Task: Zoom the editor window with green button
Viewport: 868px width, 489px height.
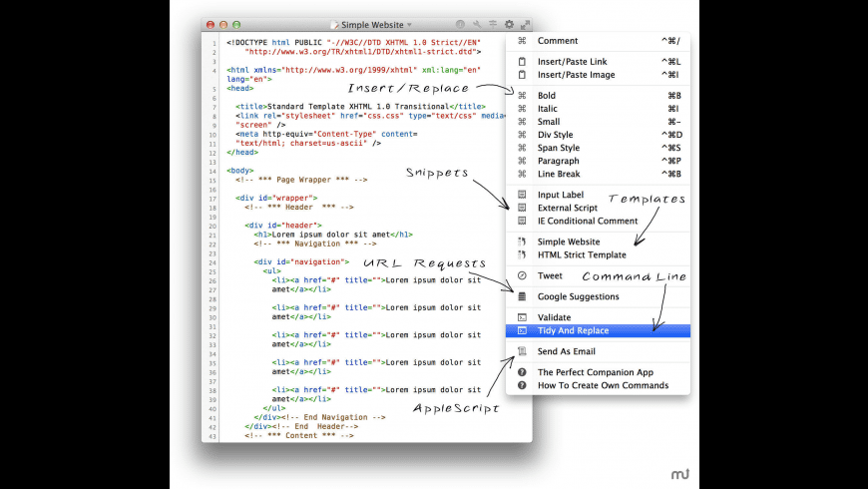Action: point(236,25)
